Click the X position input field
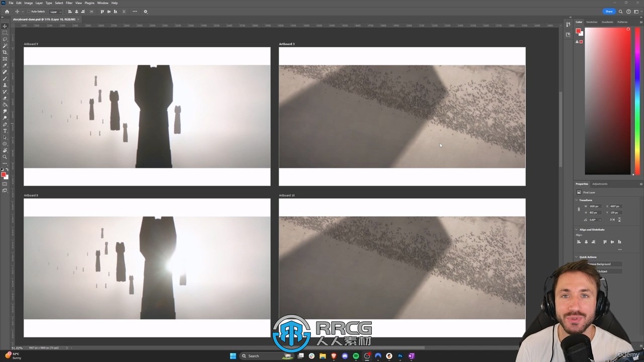The height and width of the screenshot is (362, 644). coord(616,206)
